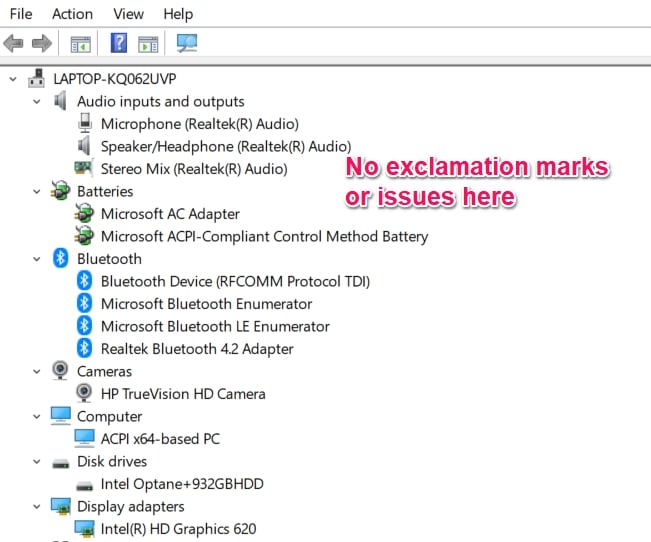Click the Cameras category webcam icon

[x=60, y=370]
